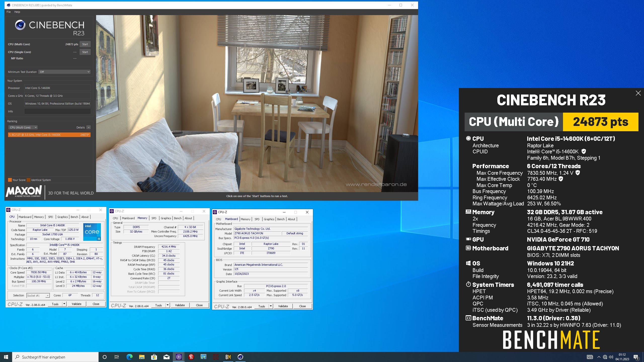Open SPD tab in CPU-Z Memory window
The width and height of the screenshot is (644, 362).
[154, 218]
